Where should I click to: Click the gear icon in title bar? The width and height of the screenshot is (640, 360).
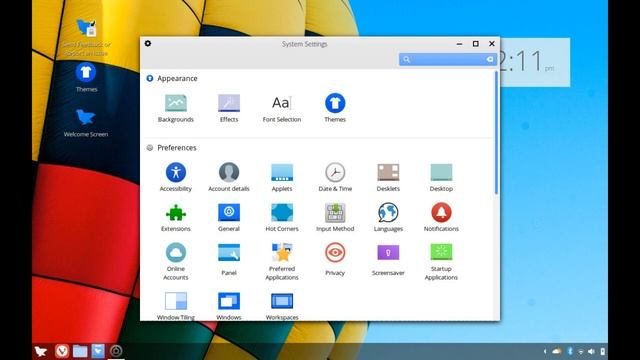click(x=148, y=43)
